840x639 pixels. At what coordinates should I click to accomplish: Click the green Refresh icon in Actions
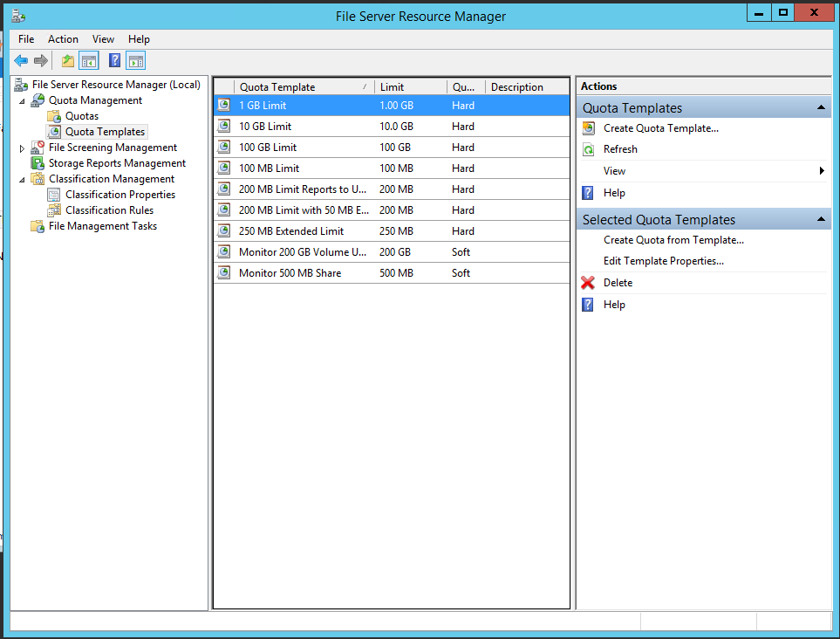(588, 149)
